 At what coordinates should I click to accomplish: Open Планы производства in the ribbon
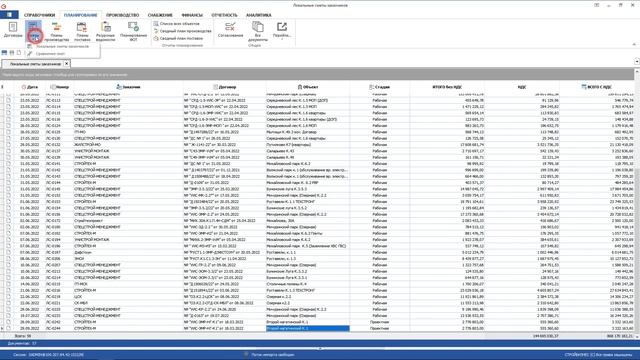click(x=56, y=32)
